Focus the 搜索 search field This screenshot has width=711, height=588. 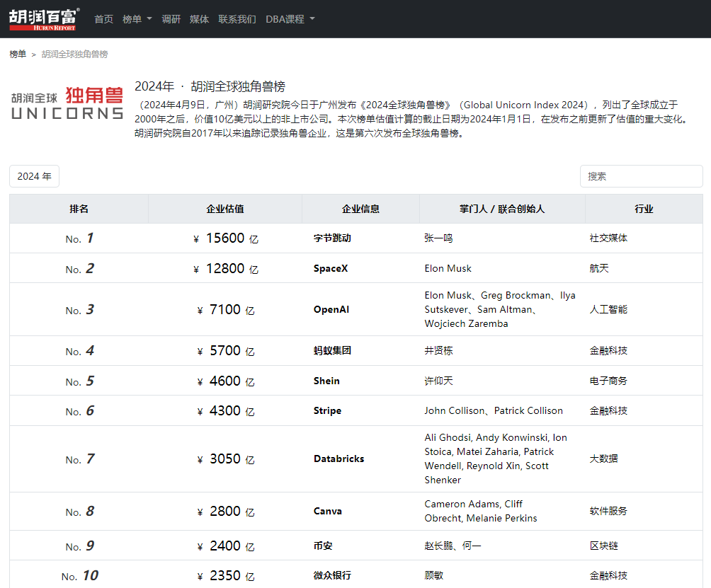tap(640, 176)
